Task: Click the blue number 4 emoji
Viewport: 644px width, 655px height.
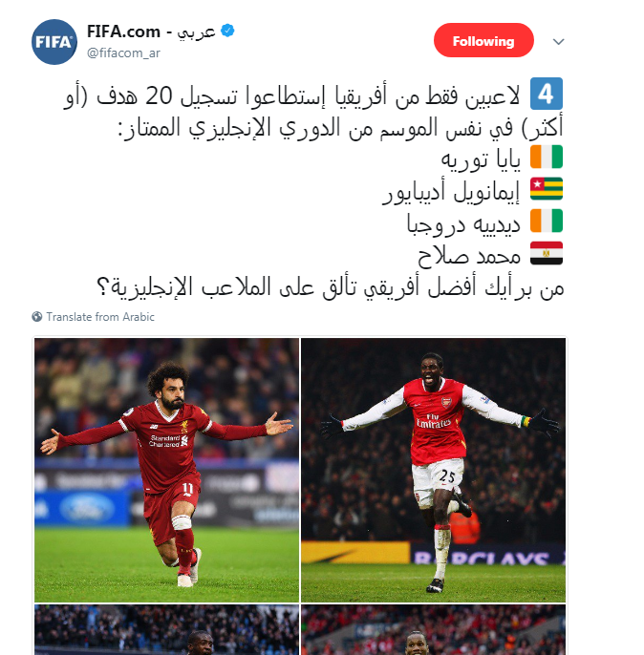Action: click(547, 94)
